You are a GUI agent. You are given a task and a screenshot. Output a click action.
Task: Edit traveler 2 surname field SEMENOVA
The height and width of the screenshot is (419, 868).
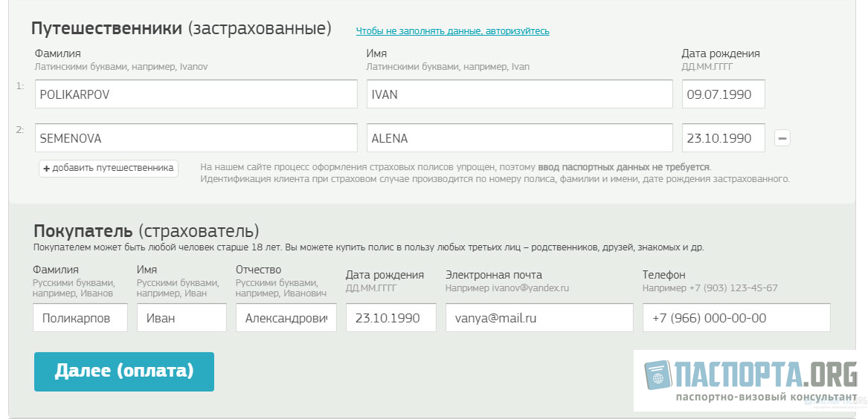[196, 137]
